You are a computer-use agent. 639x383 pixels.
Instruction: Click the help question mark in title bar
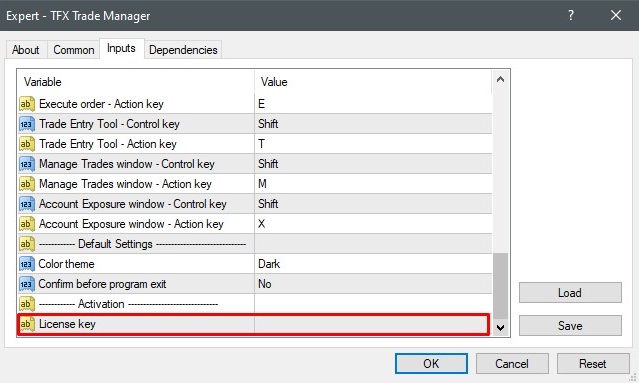[x=571, y=15]
